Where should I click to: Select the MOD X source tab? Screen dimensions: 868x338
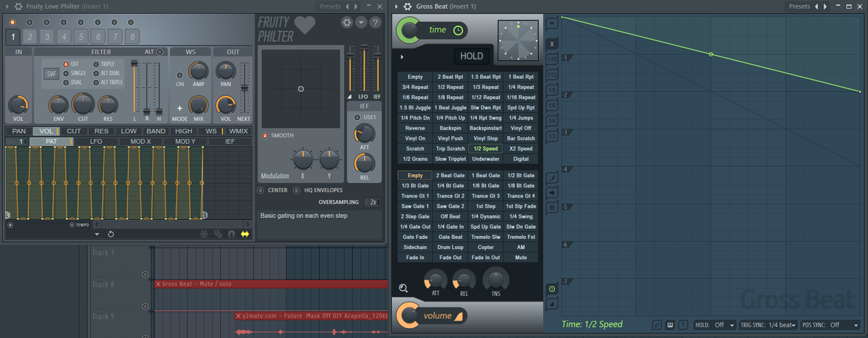(x=140, y=141)
